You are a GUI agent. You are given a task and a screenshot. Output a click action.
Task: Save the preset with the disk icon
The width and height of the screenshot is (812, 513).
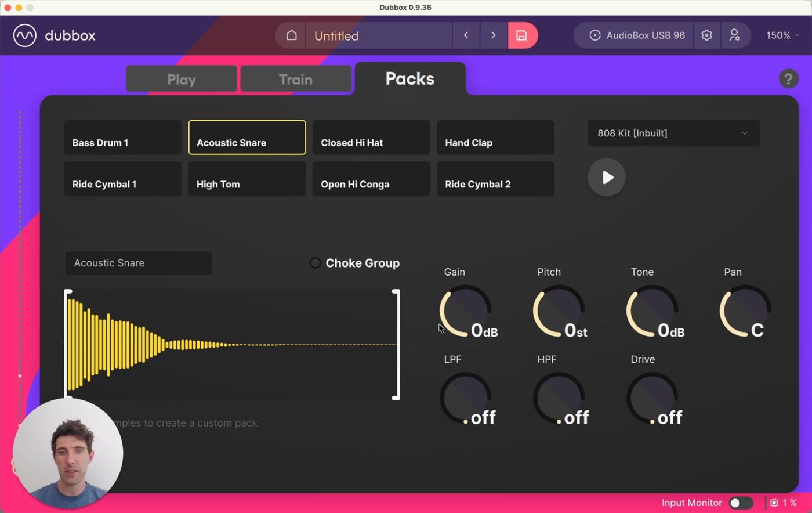pyautogui.click(x=522, y=35)
